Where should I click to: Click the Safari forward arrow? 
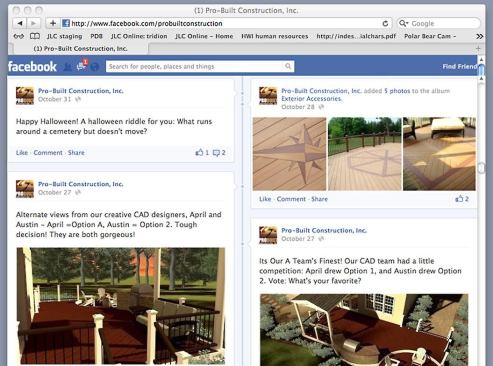(34, 23)
